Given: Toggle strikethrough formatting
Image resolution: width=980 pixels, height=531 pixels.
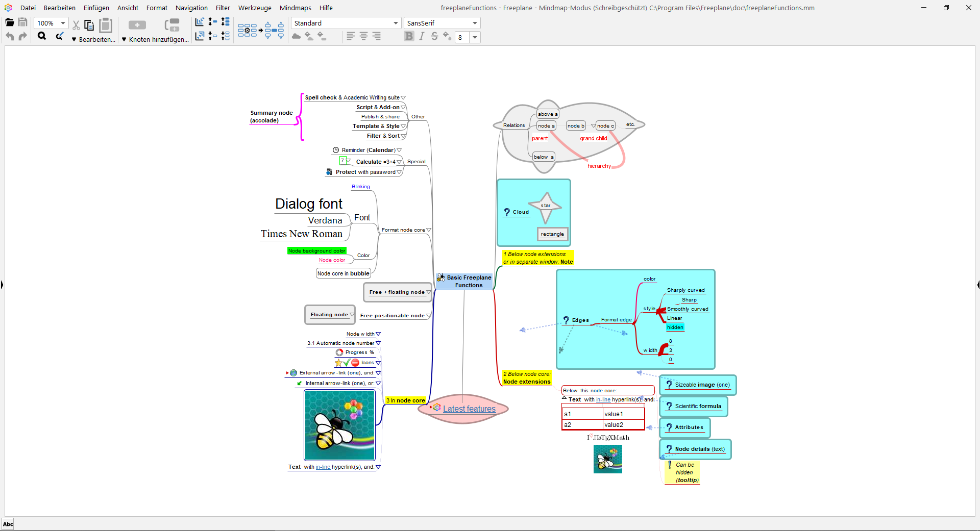Looking at the screenshot, I should pyautogui.click(x=434, y=36).
